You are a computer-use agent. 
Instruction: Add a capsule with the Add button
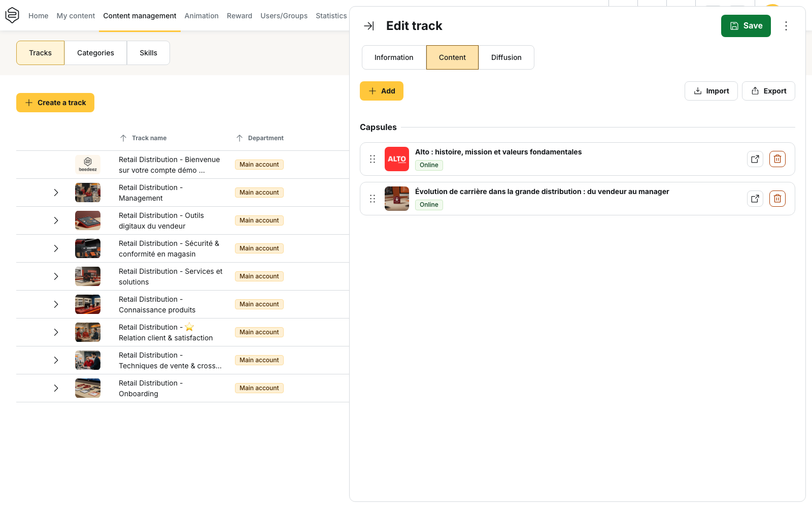pyautogui.click(x=382, y=91)
